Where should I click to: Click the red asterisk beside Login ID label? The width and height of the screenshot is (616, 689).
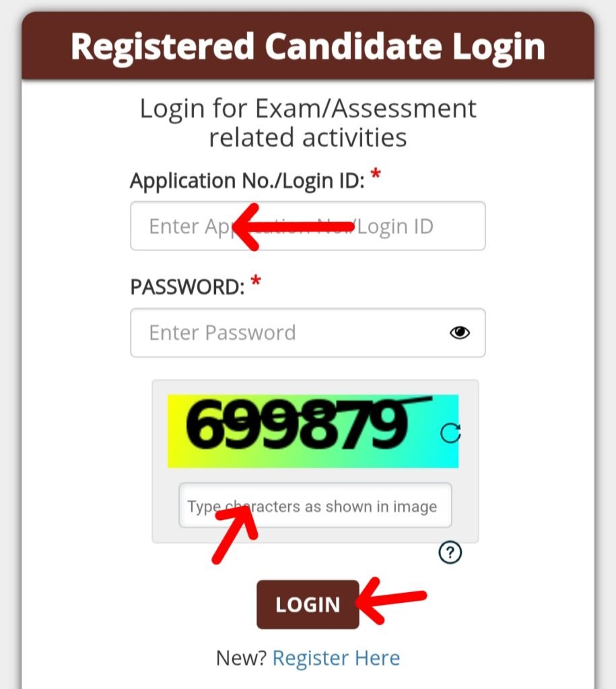[376, 176]
